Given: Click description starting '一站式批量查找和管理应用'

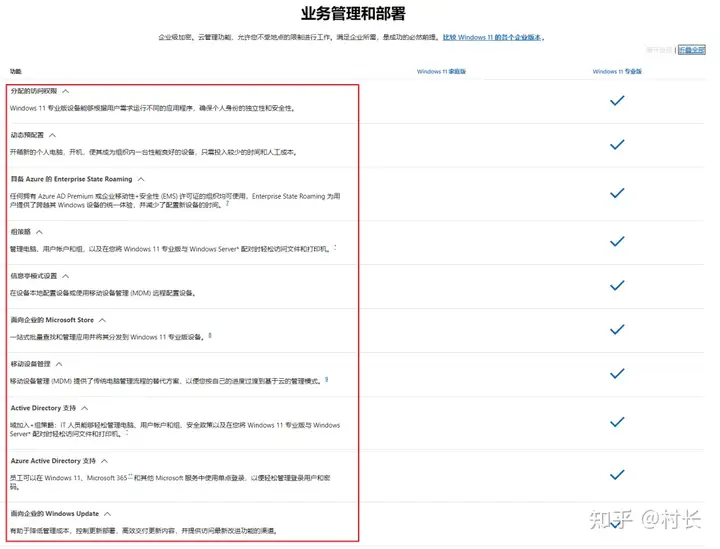Looking at the screenshot, I should point(107,337).
